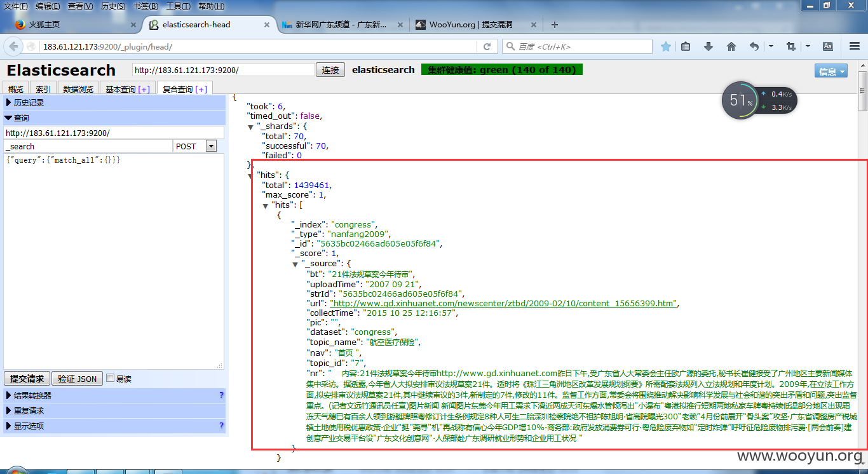Click the 验证 JSON button

click(77, 379)
